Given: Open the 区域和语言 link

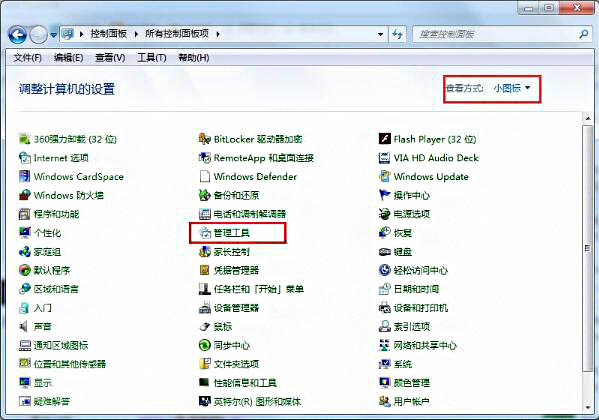Looking at the screenshot, I should (56, 289).
